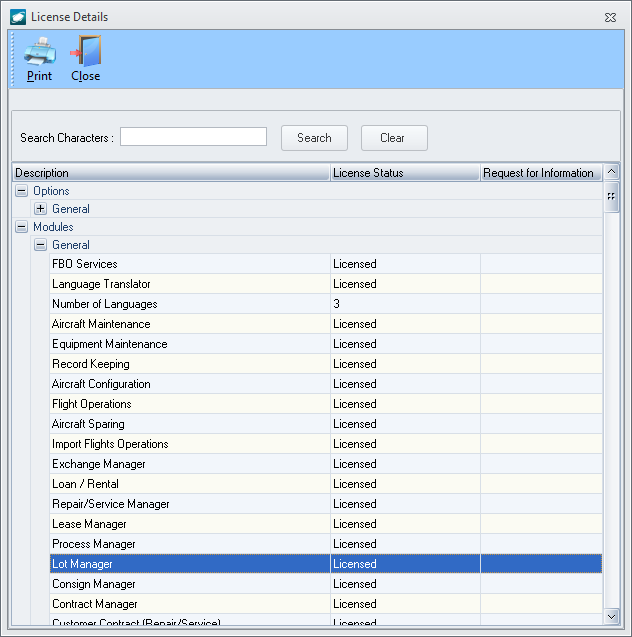Sort by the Description column header
Image resolution: width=632 pixels, height=637 pixels.
coord(170,173)
